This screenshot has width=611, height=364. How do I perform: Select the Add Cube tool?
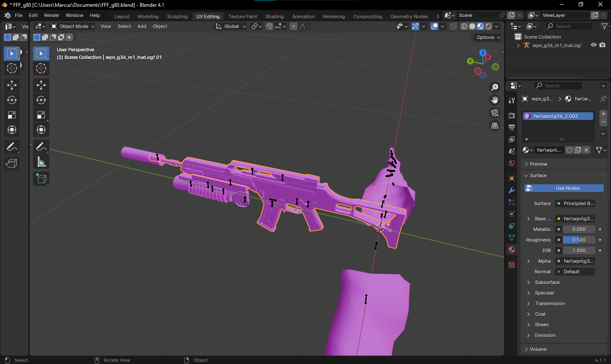pos(41,178)
